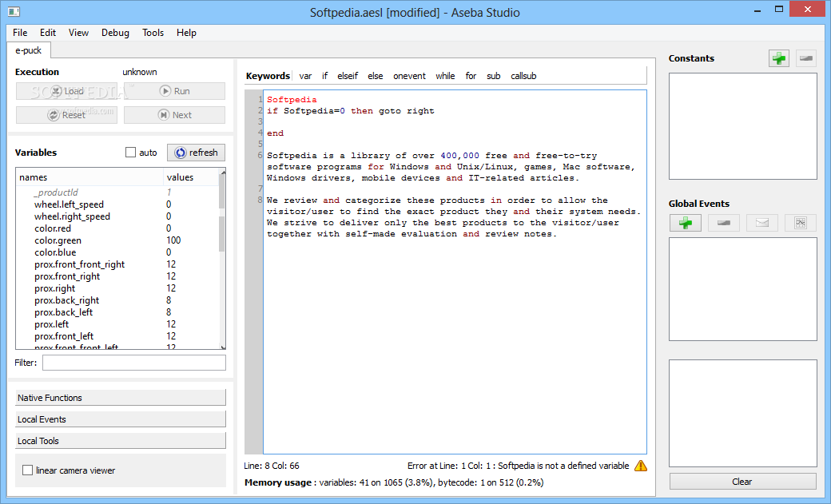Click the values column header
This screenshot has height=504, width=831.
(191, 177)
